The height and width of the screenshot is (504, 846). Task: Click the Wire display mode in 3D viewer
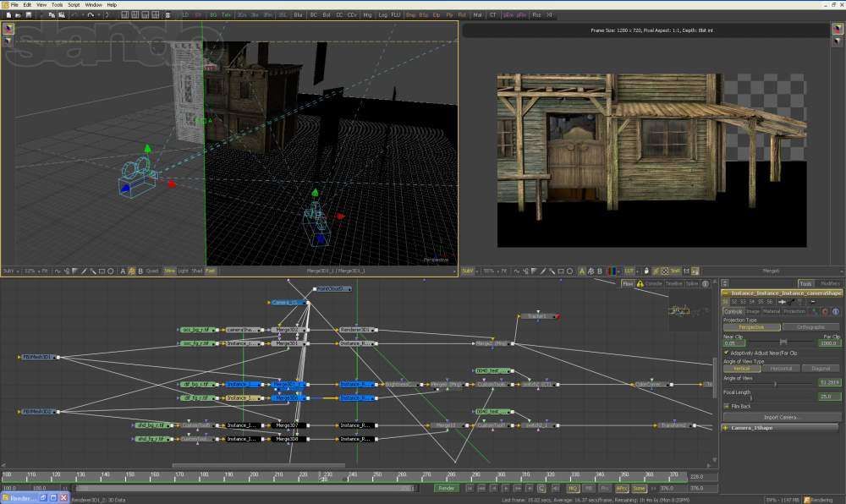click(169, 271)
